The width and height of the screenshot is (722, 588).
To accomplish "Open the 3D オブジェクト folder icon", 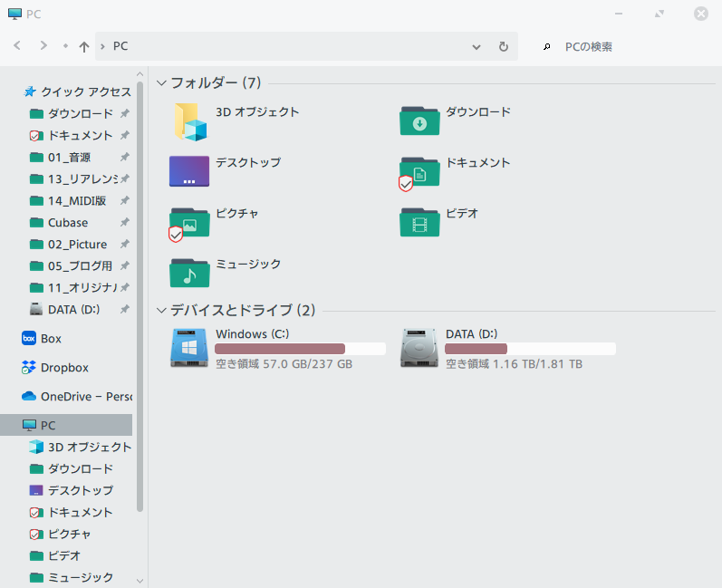I will tap(189, 120).
